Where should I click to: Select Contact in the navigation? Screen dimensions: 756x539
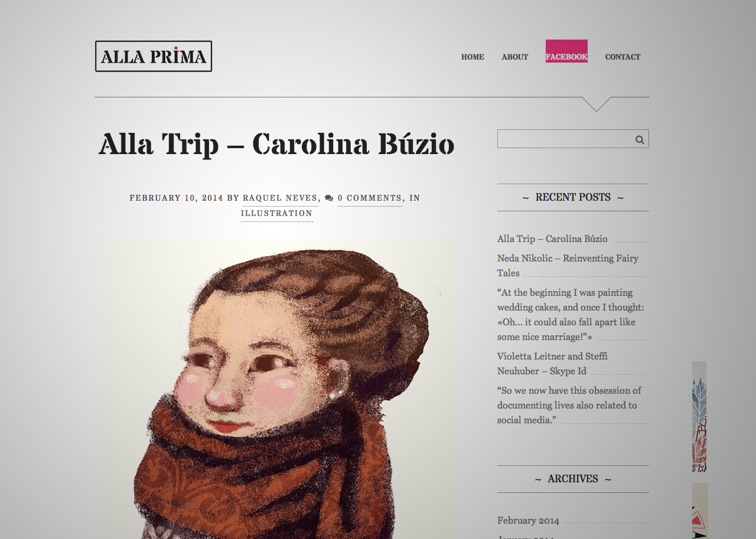click(623, 57)
